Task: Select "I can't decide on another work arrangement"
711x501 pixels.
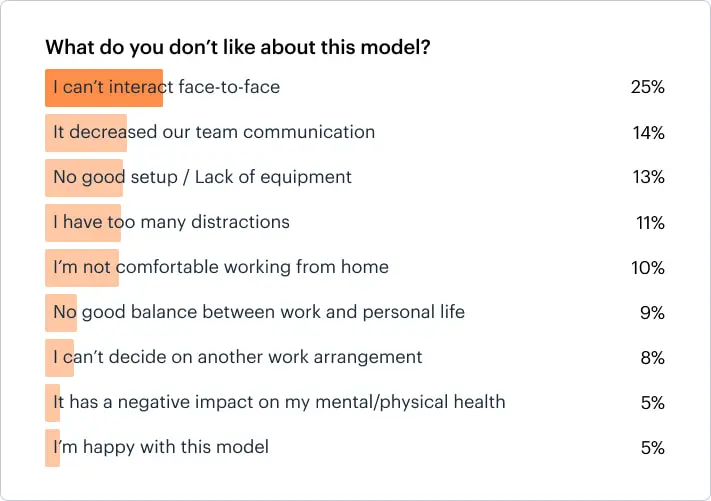Action: (237, 357)
